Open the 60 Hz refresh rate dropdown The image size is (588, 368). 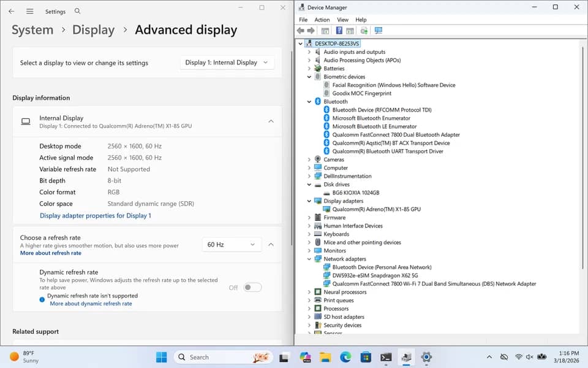(231, 245)
